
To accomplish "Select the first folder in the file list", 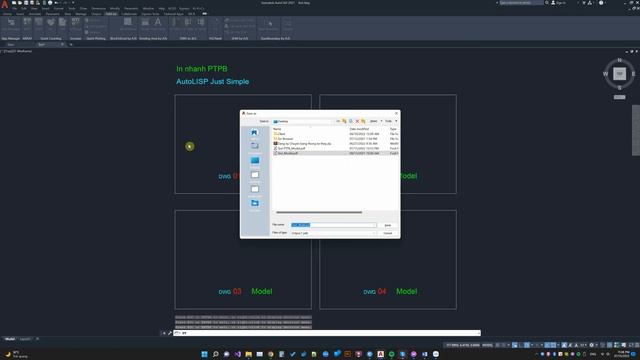I will (335, 134).
